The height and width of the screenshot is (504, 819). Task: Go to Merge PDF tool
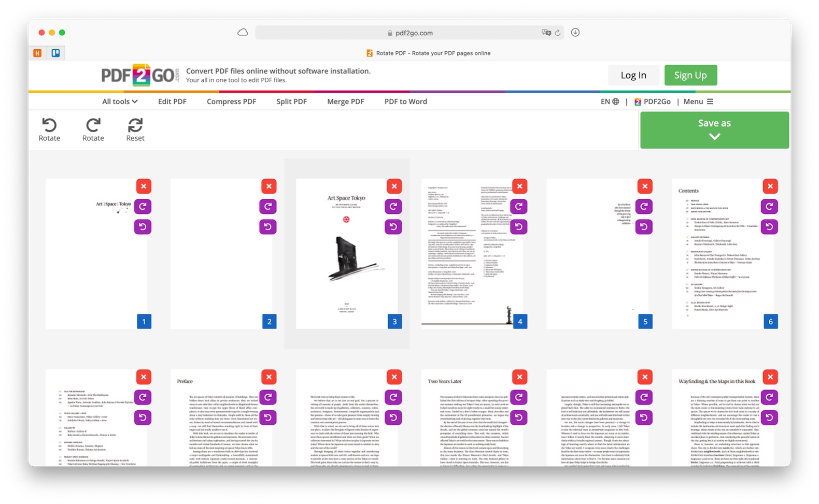345,102
